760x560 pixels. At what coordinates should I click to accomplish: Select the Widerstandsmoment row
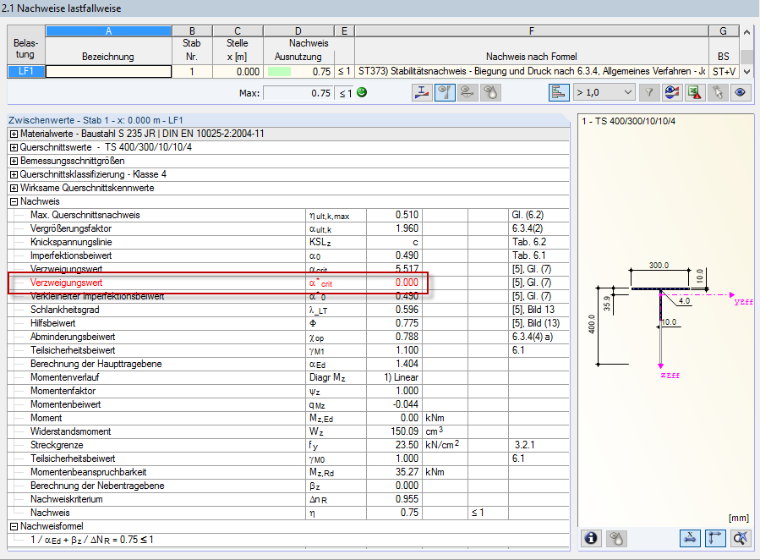pos(288,432)
